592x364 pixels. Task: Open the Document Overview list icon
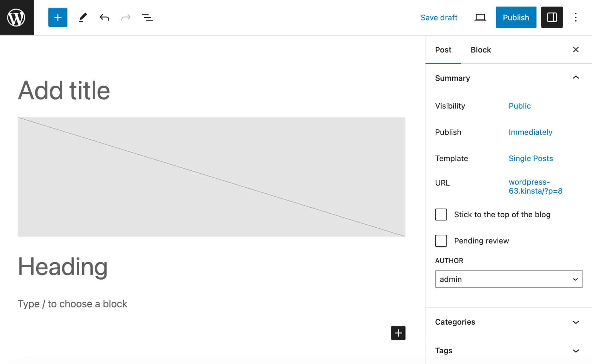click(148, 17)
